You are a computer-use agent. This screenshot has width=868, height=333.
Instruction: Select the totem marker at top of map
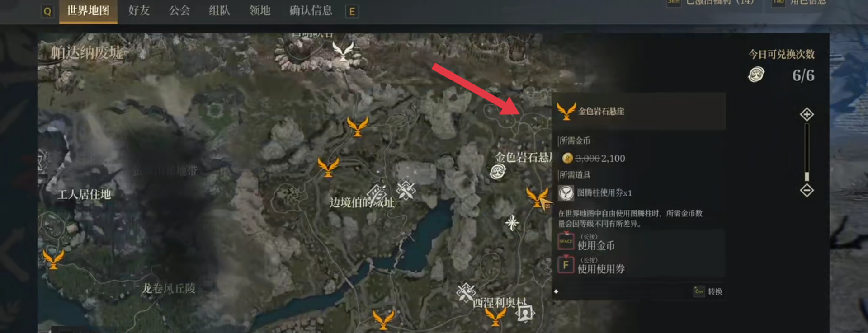click(343, 51)
